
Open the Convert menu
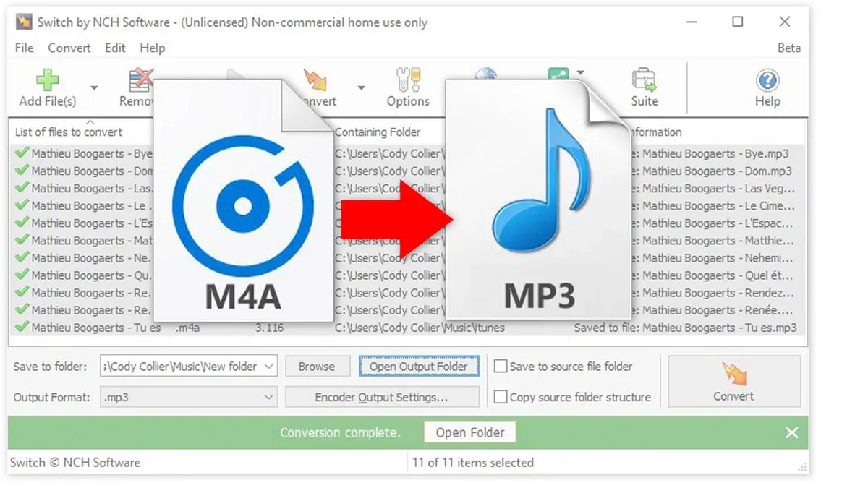point(69,48)
